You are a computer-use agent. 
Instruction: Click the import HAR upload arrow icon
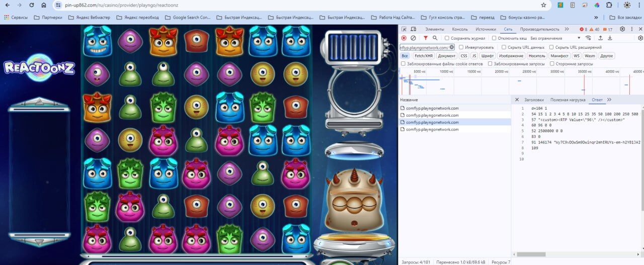coord(600,38)
